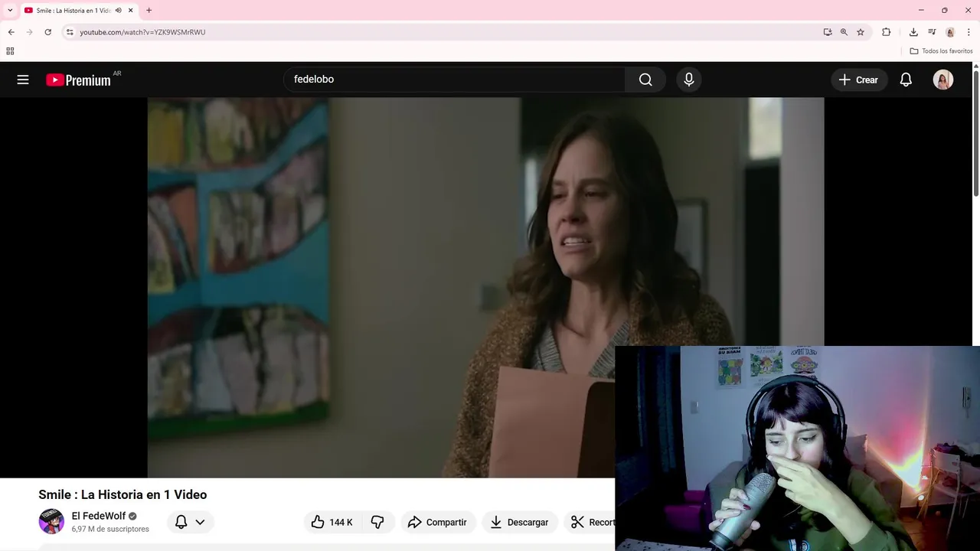
Task: Dislike the video
Action: point(377,522)
